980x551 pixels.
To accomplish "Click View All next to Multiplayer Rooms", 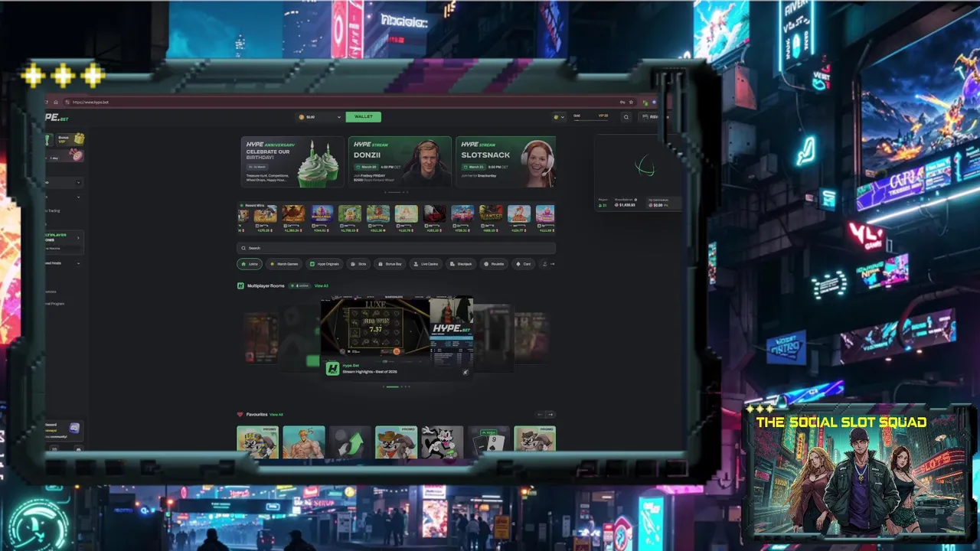I will [322, 286].
